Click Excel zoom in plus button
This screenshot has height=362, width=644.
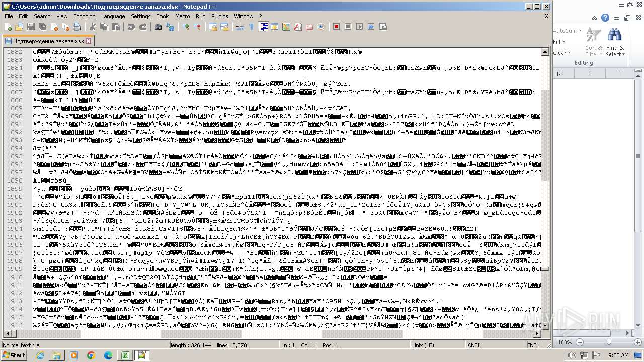click(x=638, y=342)
